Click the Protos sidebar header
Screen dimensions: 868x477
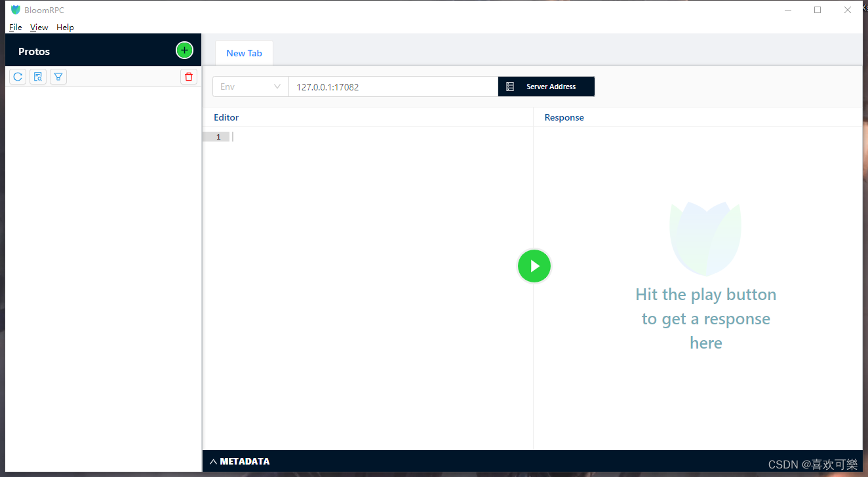[34, 51]
